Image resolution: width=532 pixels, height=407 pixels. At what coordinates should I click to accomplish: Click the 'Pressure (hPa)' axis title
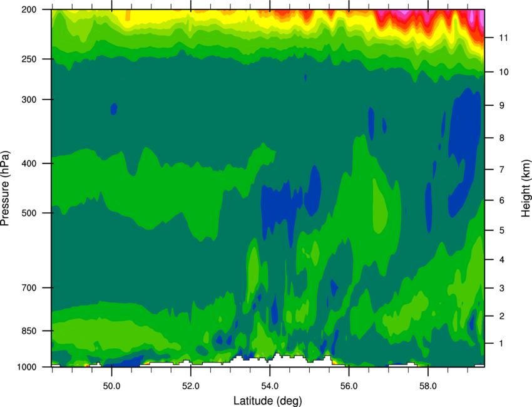pos(5,188)
